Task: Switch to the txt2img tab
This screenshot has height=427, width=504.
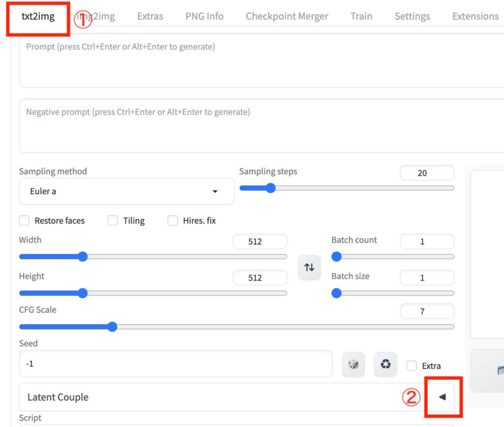Action: point(38,16)
